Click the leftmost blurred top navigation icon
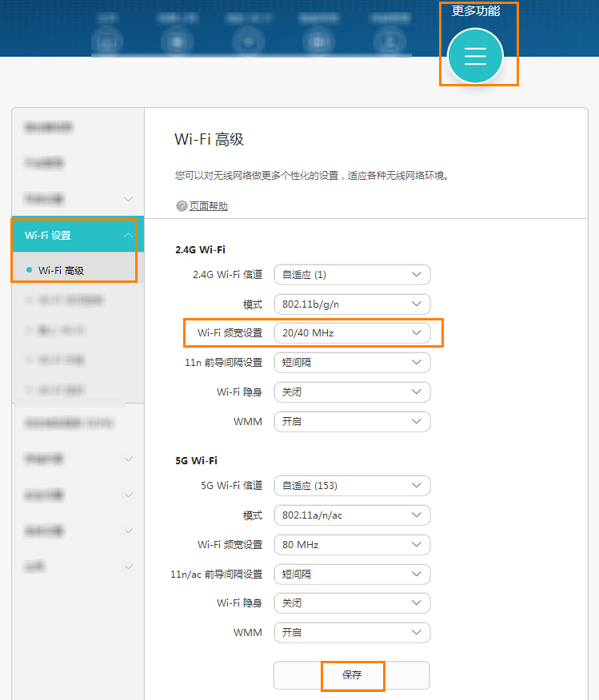Image resolution: width=599 pixels, height=700 pixels. point(109,40)
